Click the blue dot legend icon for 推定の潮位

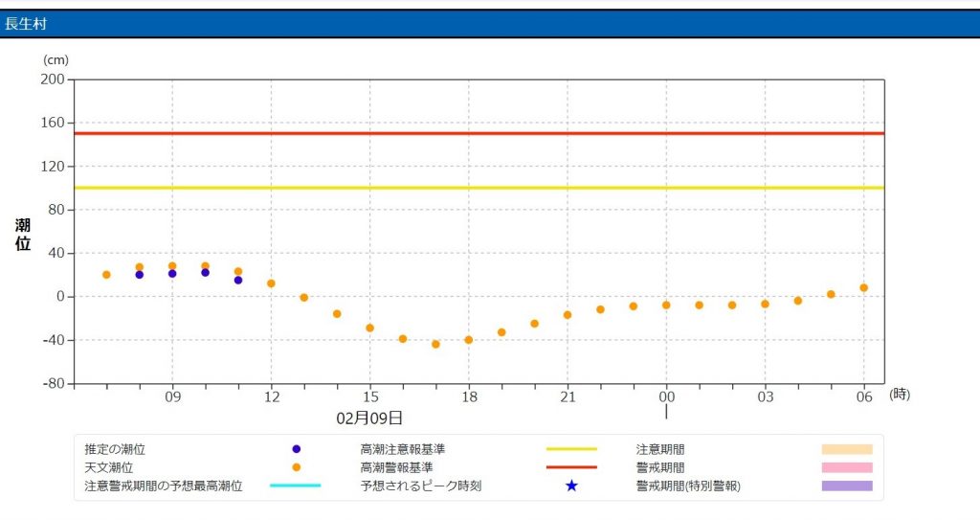(297, 449)
